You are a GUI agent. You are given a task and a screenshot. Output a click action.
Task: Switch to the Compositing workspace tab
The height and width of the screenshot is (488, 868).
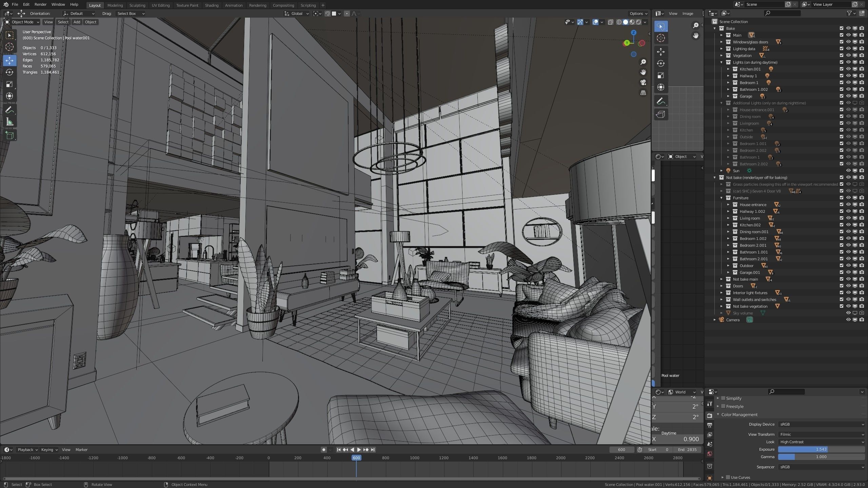283,5
